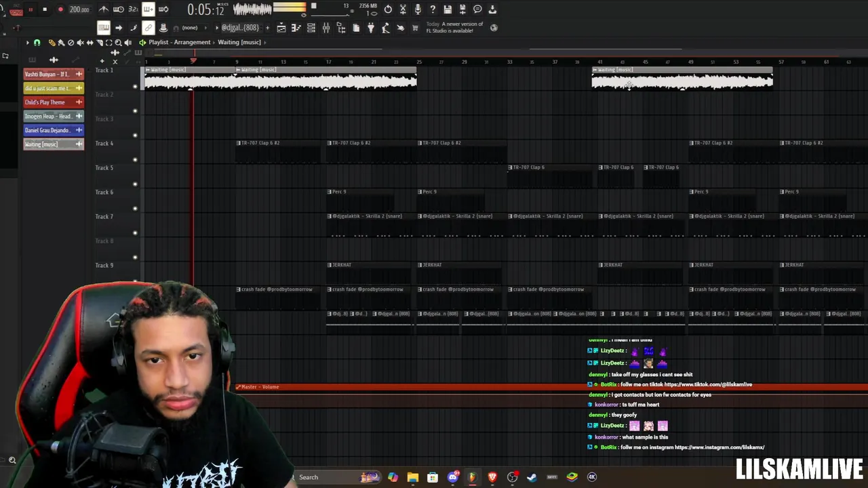This screenshot has width=868, height=488.
Task: Save project with the floppy disk icon
Action: (448, 9)
